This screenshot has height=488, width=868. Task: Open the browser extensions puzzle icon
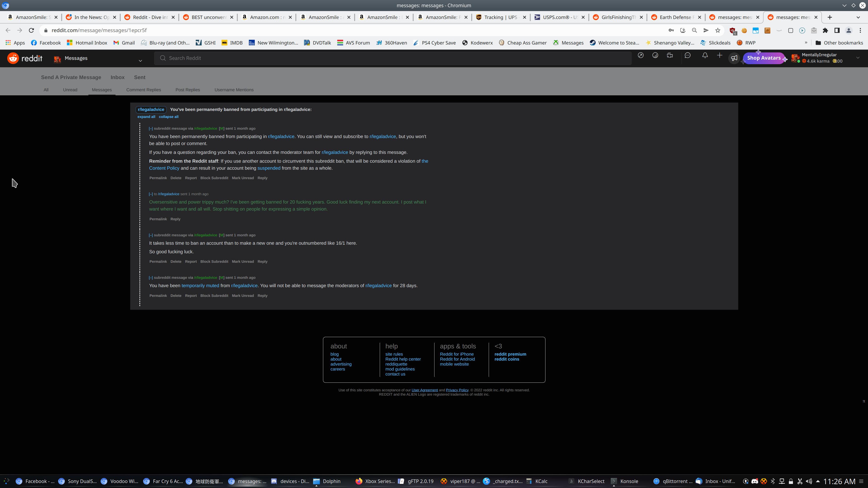[825, 30]
